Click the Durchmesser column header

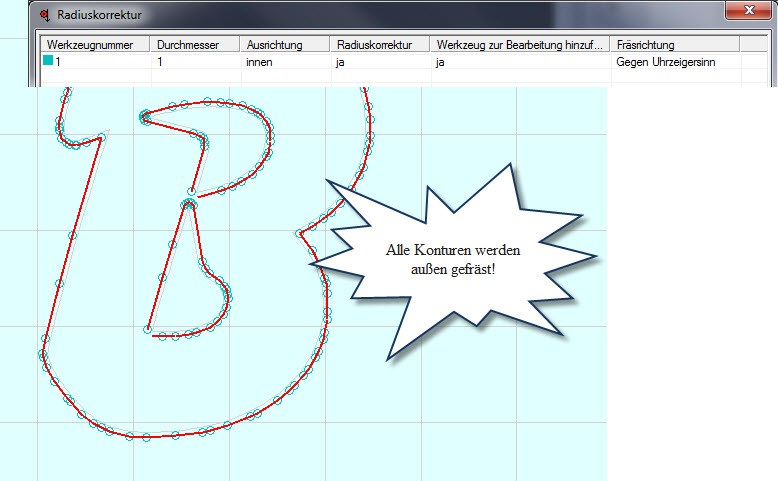tap(196, 45)
